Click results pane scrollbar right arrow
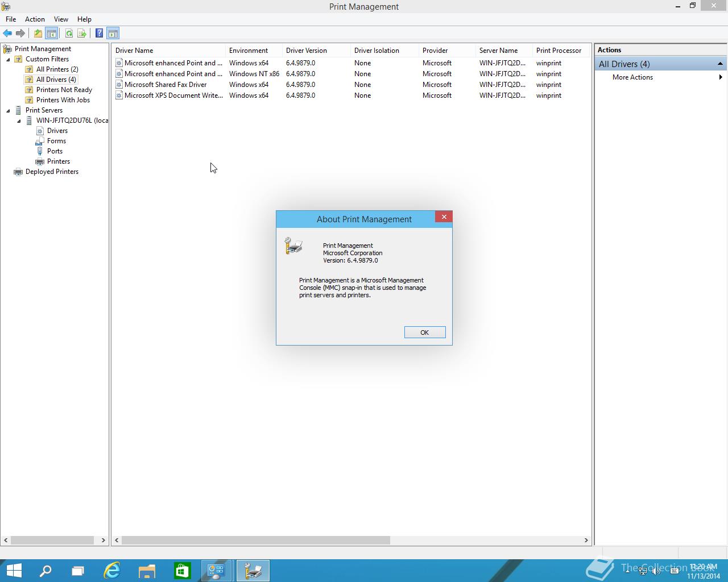The height and width of the screenshot is (582, 728). click(586, 540)
